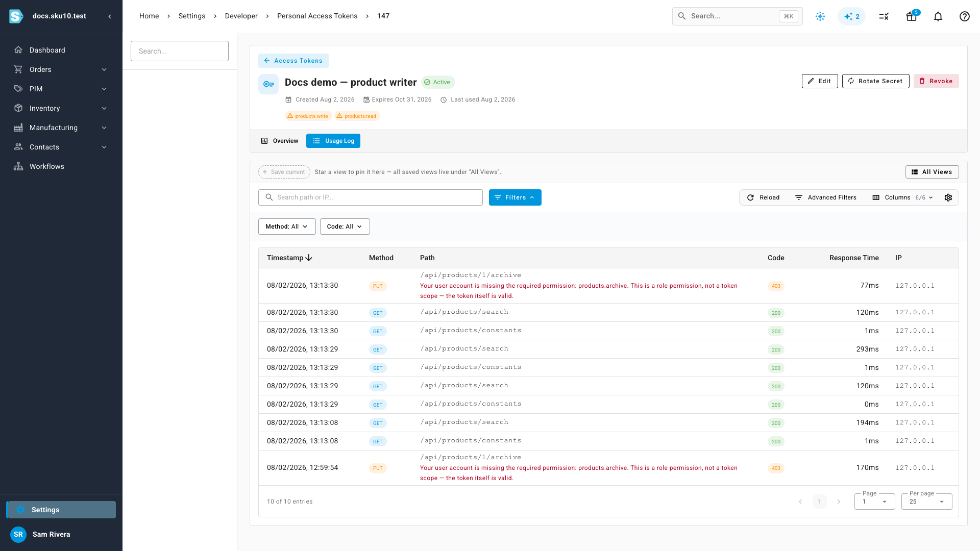Click the products:read scope chip
The height and width of the screenshot is (551, 980).
click(357, 116)
